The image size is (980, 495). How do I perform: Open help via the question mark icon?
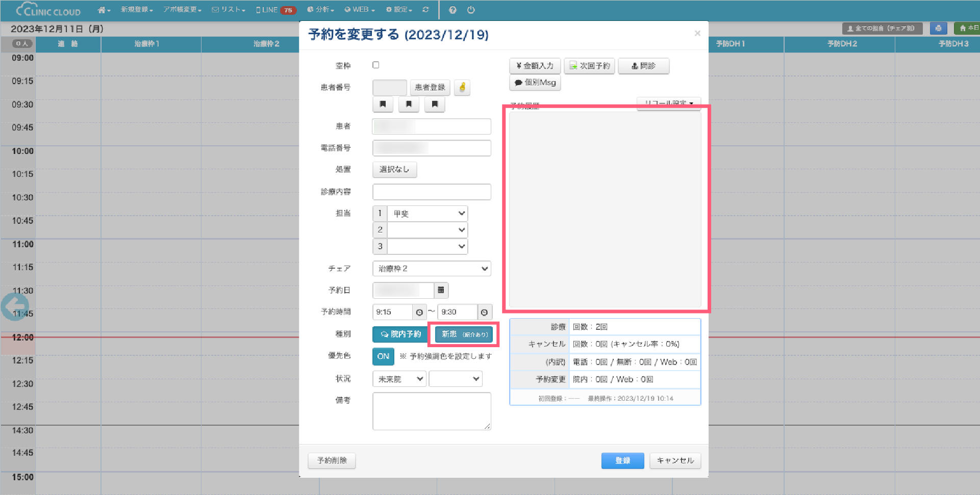click(x=453, y=10)
